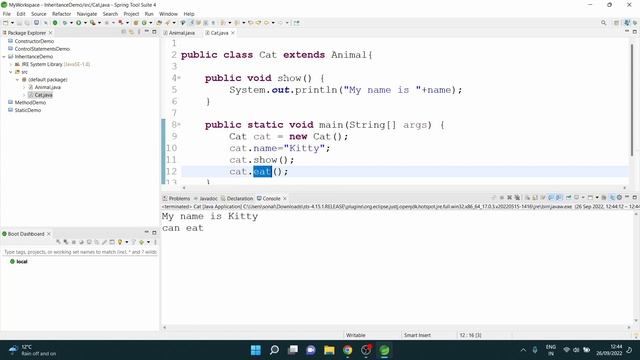Minimize the Boot Dashboard panel

click(147, 232)
